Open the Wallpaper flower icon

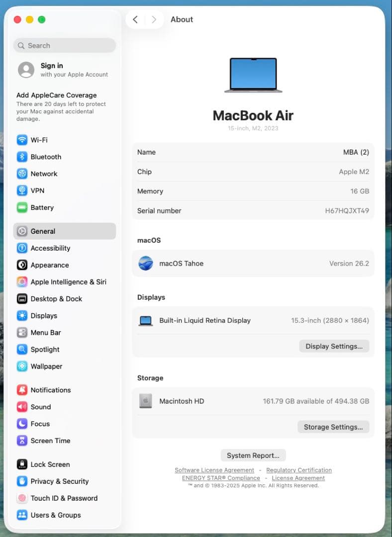click(22, 366)
